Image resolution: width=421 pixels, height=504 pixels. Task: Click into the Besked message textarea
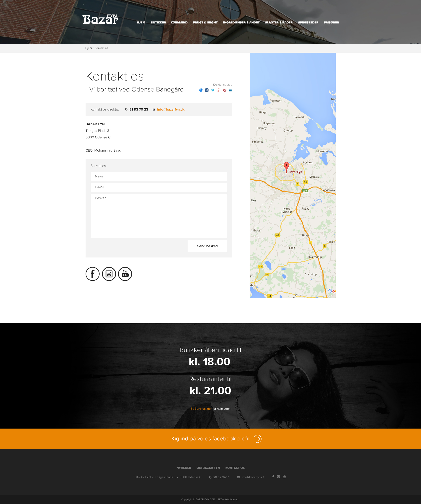pyautogui.click(x=159, y=216)
